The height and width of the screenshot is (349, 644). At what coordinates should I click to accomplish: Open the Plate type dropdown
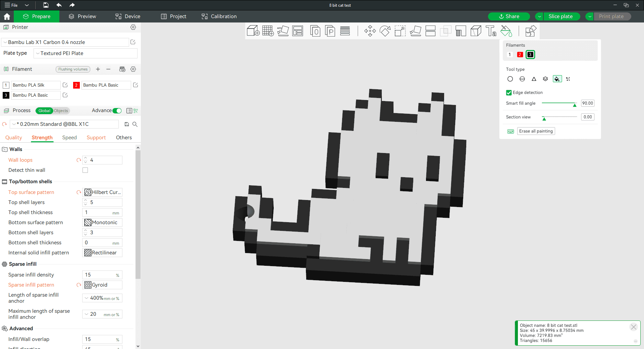[86, 53]
